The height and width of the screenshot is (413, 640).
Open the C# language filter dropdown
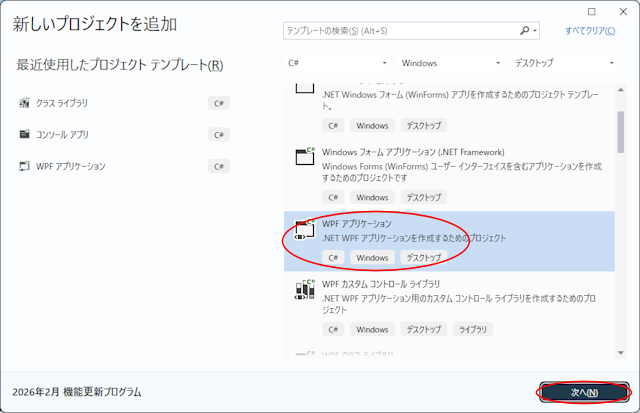pyautogui.click(x=335, y=63)
